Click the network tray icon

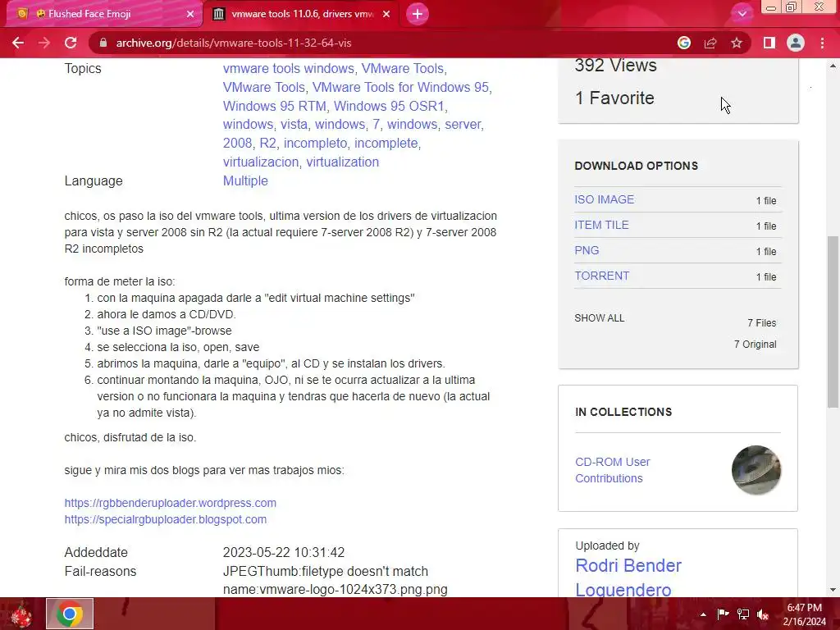click(743, 614)
